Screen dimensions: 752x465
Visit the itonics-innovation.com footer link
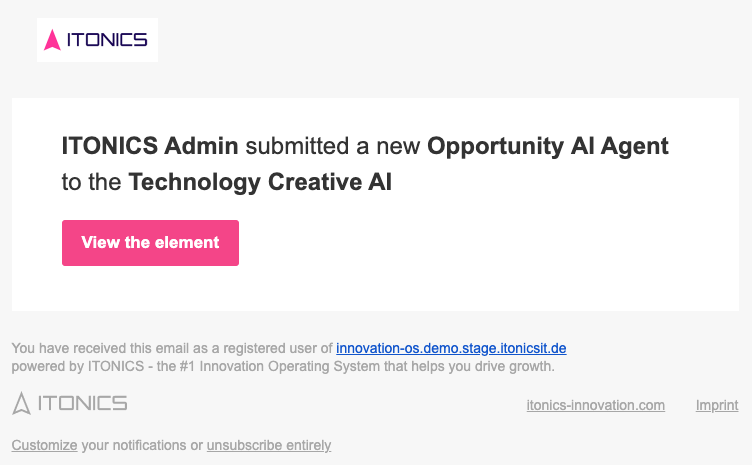595,405
